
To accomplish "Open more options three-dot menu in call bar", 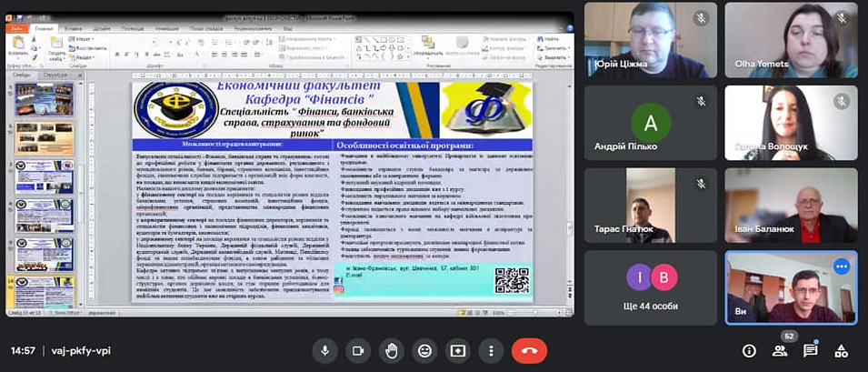I will tap(491, 350).
